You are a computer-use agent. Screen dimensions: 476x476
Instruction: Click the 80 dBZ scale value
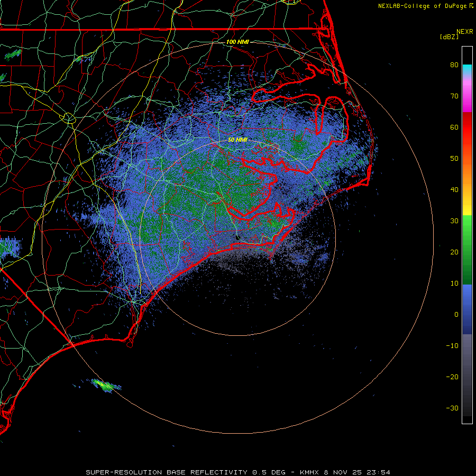click(x=454, y=65)
